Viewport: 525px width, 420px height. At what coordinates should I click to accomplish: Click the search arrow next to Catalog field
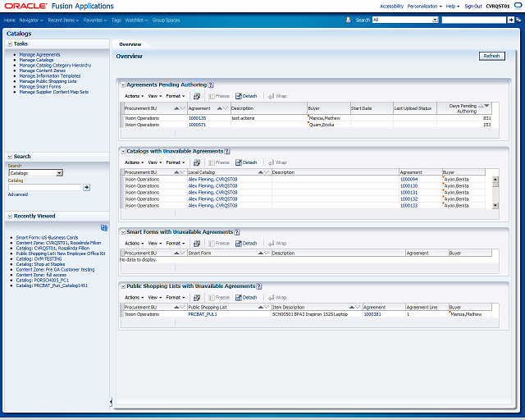(x=86, y=187)
